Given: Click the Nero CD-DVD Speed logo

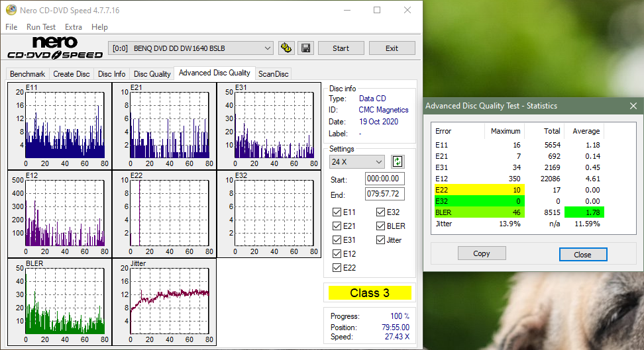Looking at the screenshot, I should click(x=55, y=48).
